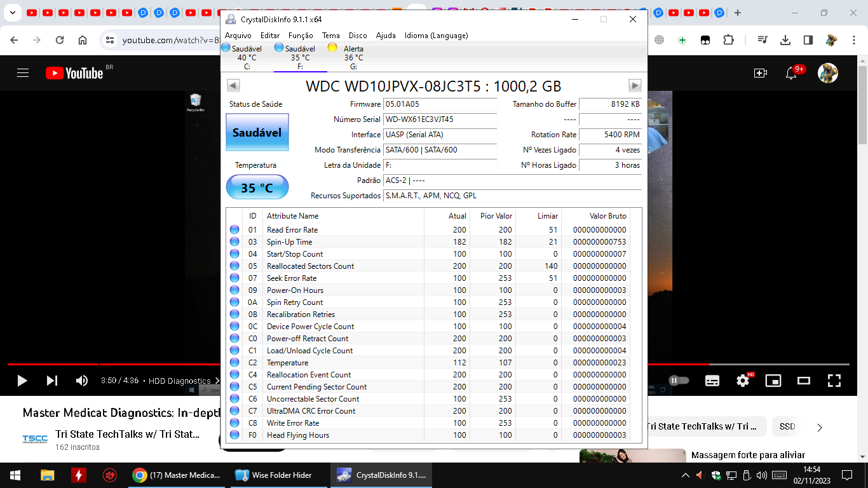Click the Saudável health status button
Image resolution: width=868 pixels, height=488 pixels.
tap(257, 132)
